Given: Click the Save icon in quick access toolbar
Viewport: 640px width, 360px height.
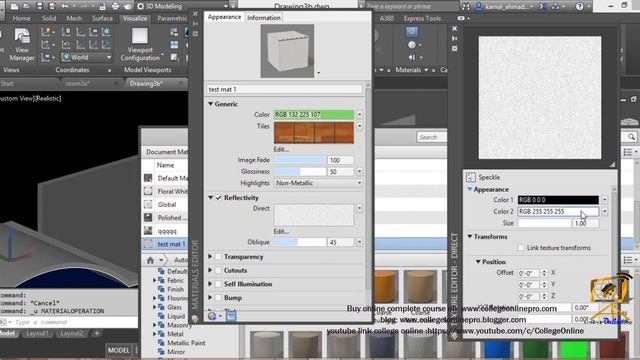Looking at the screenshot, I should [40, 6].
